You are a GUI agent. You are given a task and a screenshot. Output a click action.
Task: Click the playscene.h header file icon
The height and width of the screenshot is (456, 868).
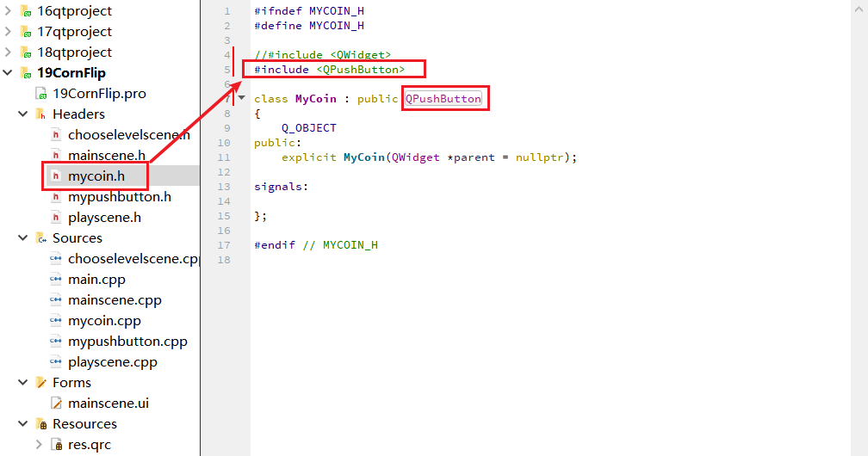(x=56, y=218)
